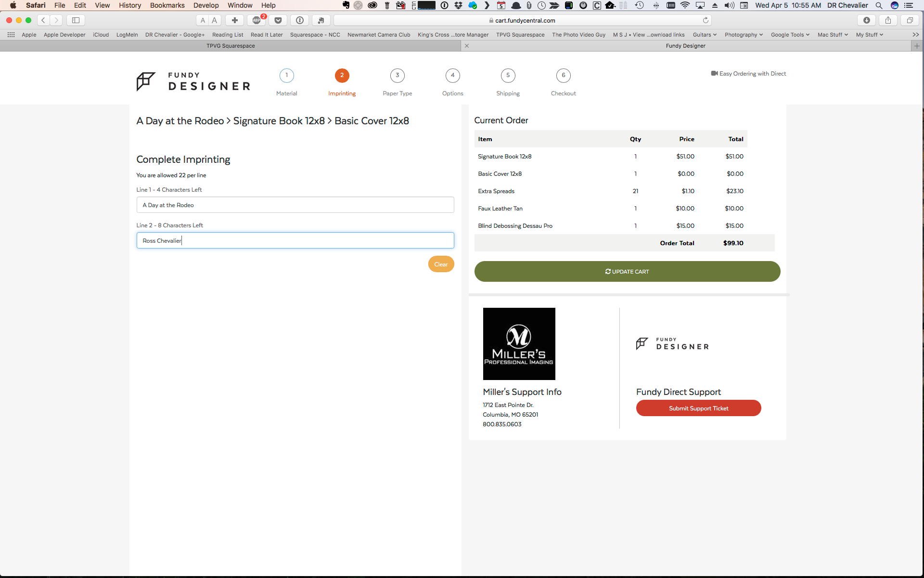Click the orange Clear button
Image resolution: width=924 pixels, height=578 pixels.
pos(441,264)
